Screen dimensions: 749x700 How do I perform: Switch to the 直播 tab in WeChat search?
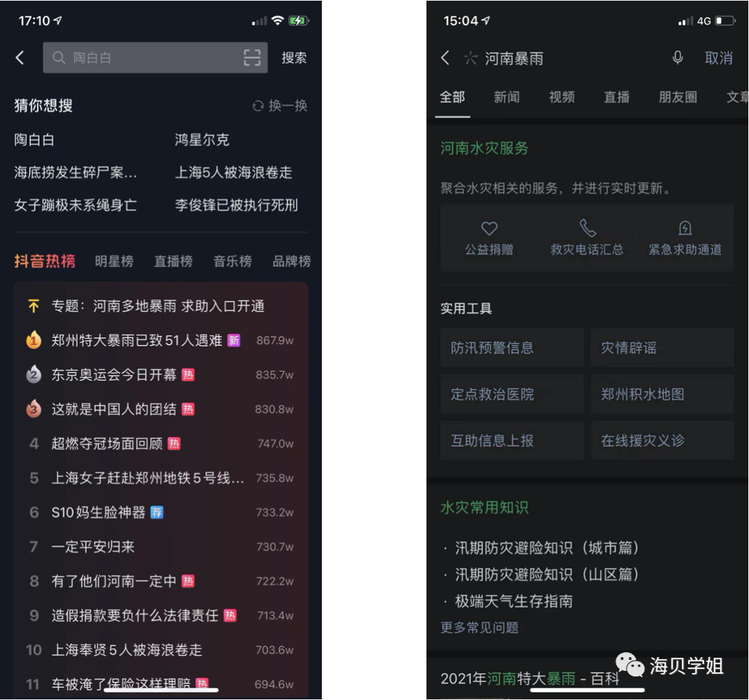click(x=617, y=98)
